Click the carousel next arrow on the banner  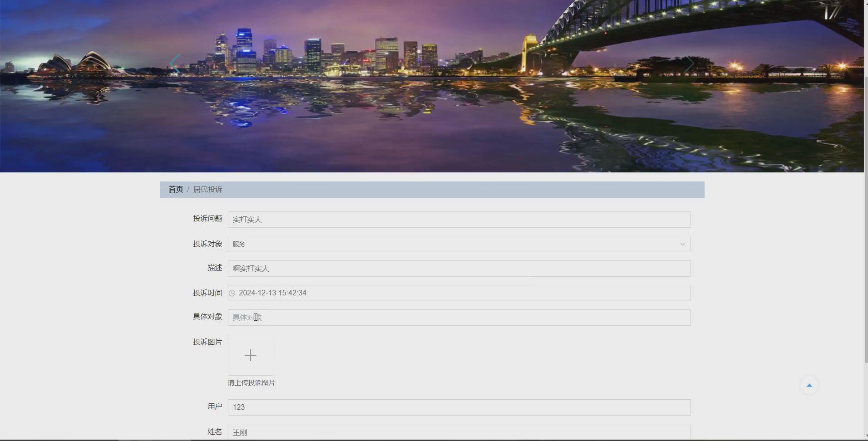pyautogui.click(x=690, y=64)
